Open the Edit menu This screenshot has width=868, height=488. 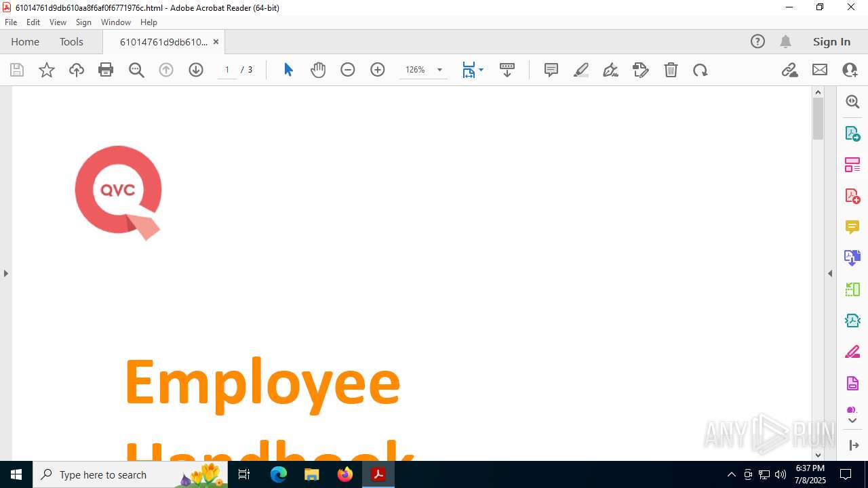33,22
